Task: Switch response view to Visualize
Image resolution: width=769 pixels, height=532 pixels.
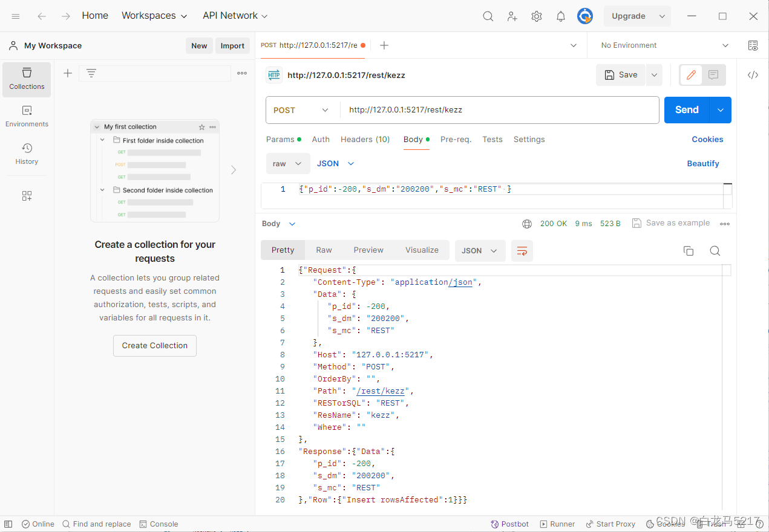Action: coord(422,250)
